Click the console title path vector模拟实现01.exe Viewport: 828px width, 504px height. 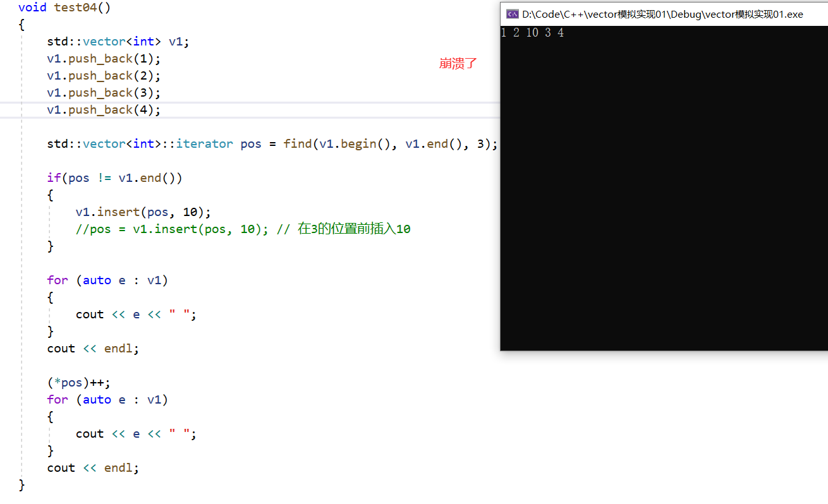(662, 14)
